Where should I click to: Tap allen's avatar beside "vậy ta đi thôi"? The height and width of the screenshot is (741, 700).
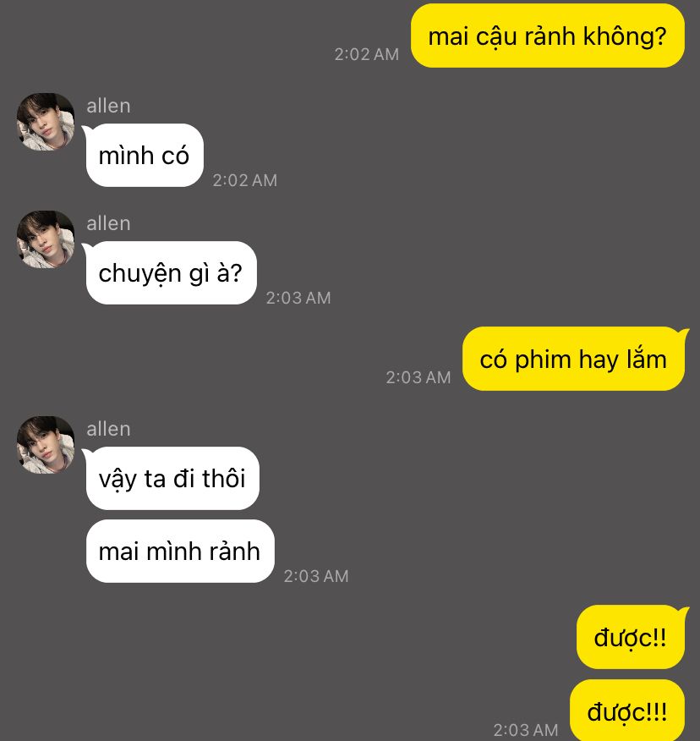click(46, 445)
